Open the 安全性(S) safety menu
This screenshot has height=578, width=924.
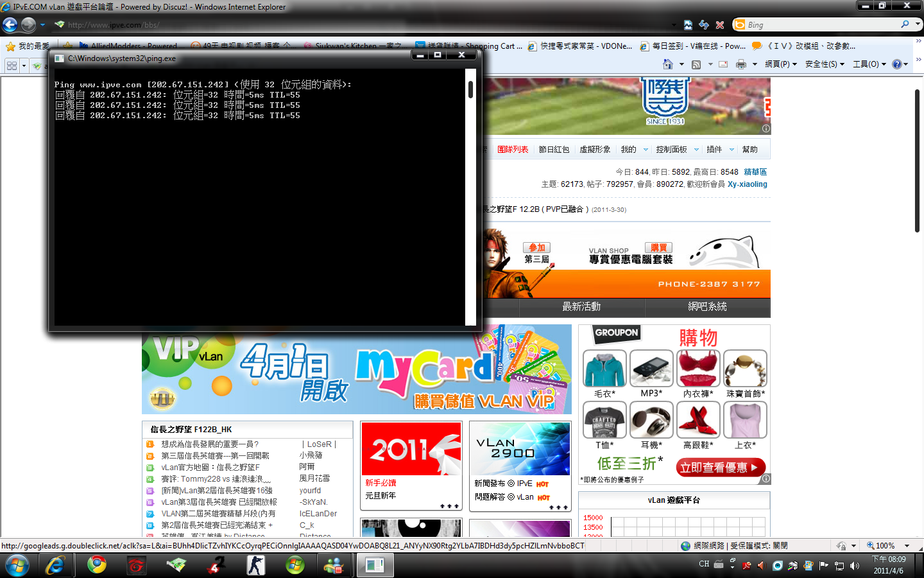click(825, 64)
